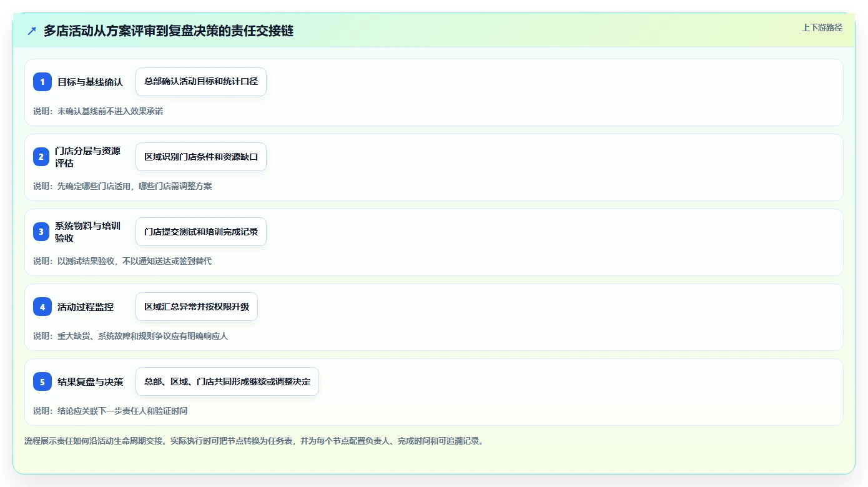
Task: Click the step 5 number badge
Action: pos(42,381)
